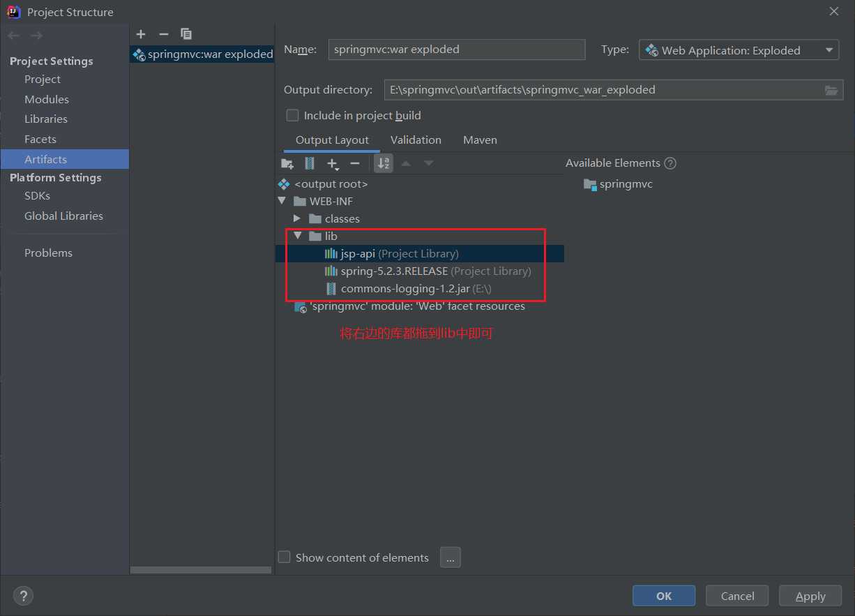This screenshot has width=855, height=616.
Task: Open the Add Copy Of plus dropdown
Action: coord(333,163)
